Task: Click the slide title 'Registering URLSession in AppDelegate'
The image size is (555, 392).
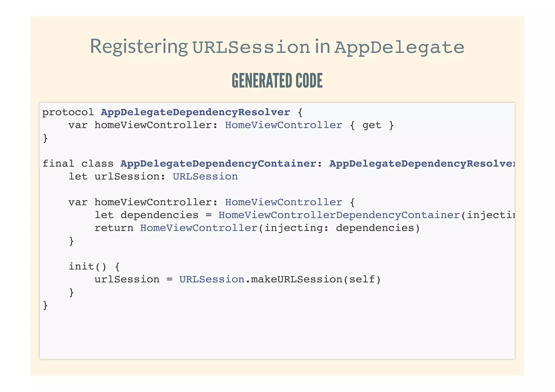Action: (277, 47)
